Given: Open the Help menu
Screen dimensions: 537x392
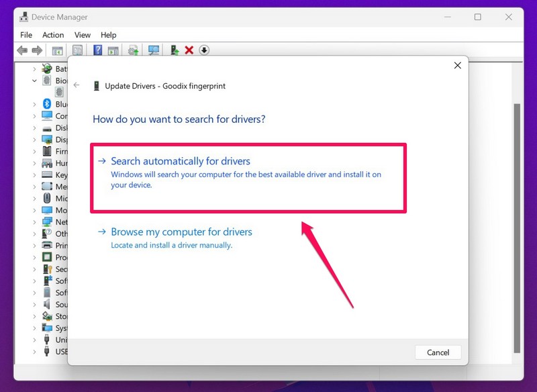Looking at the screenshot, I should [x=108, y=35].
